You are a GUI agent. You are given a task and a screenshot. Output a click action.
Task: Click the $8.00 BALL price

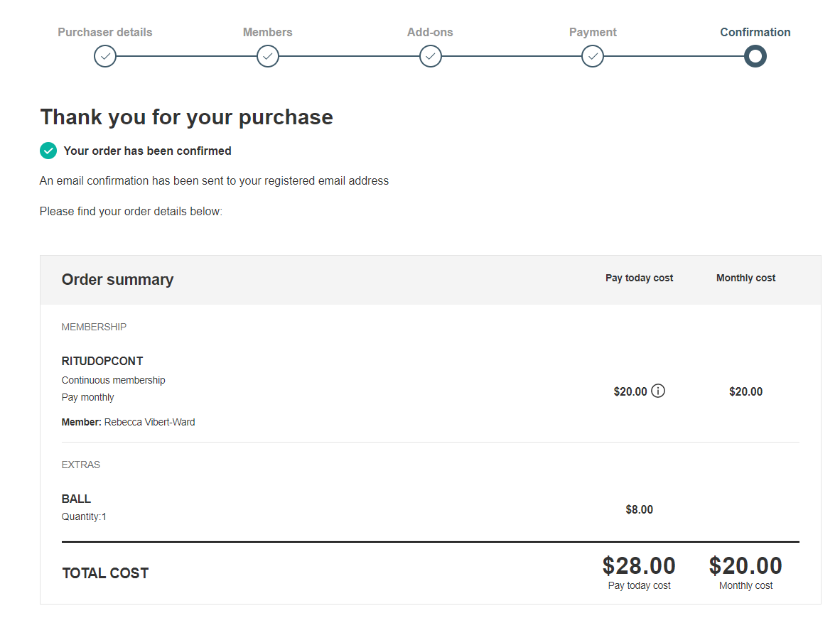(x=639, y=509)
